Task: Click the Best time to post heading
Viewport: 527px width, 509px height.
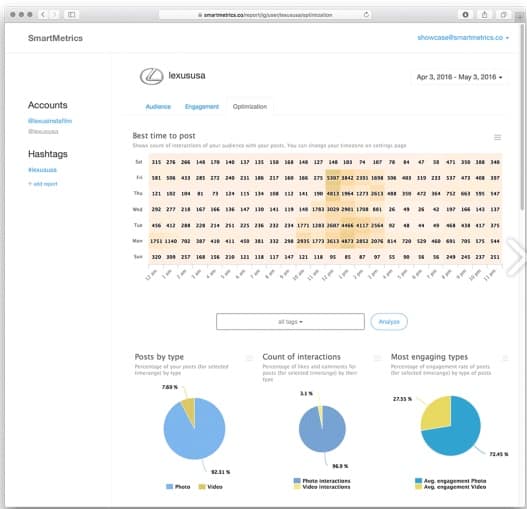Action: (x=164, y=136)
